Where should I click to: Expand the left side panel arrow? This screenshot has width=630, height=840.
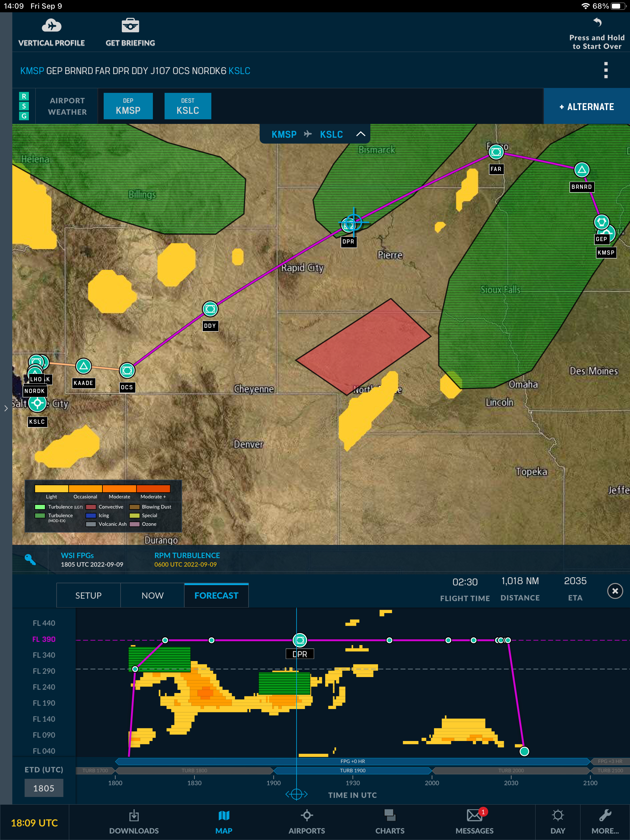point(6,408)
